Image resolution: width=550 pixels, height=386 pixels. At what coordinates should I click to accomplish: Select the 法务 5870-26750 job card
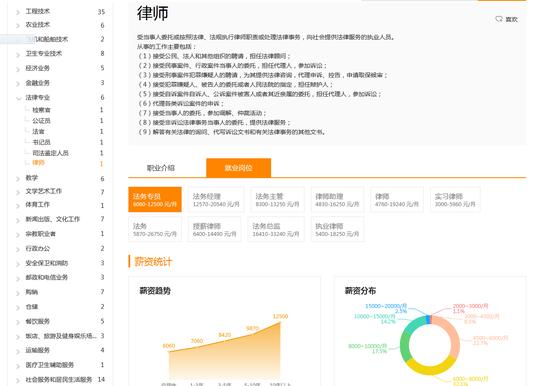pyautogui.click(x=155, y=229)
